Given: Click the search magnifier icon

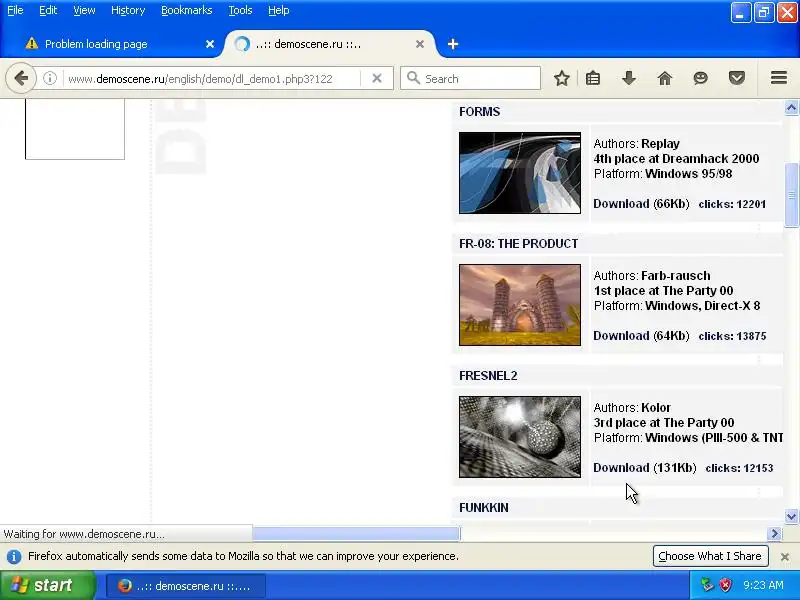Looking at the screenshot, I should [x=413, y=79].
